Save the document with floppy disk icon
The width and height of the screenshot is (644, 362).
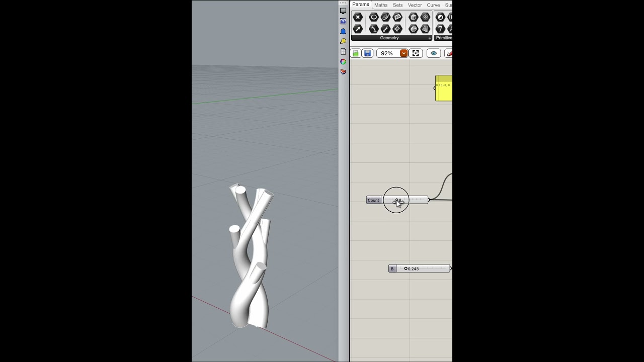pyautogui.click(x=368, y=53)
